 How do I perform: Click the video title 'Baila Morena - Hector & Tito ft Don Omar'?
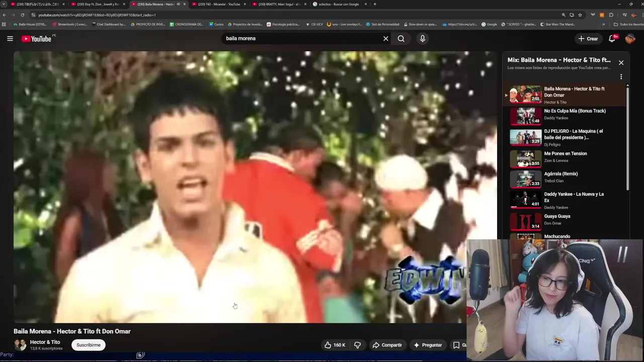click(x=72, y=331)
